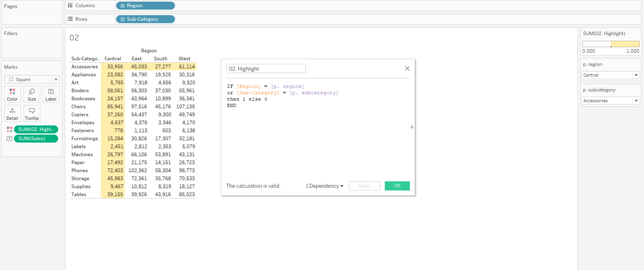The width and height of the screenshot is (644, 270).
Task: Click the Apply button in dialog
Action: (x=364, y=186)
